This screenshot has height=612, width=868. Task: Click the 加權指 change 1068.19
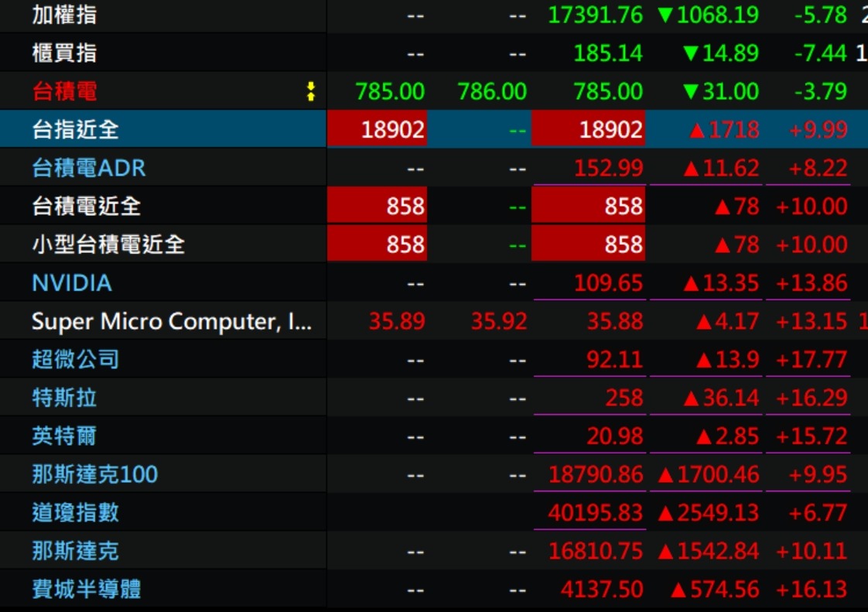(x=709, y=15)
